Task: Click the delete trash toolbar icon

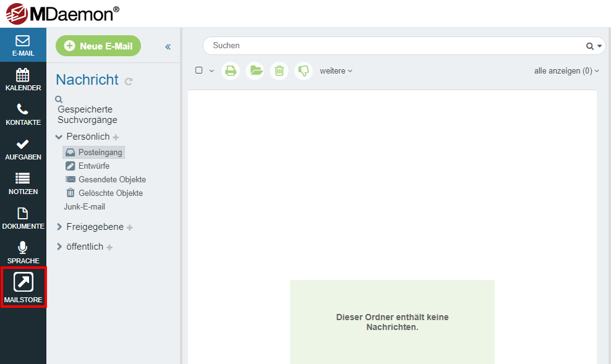Action: (280, 70)
